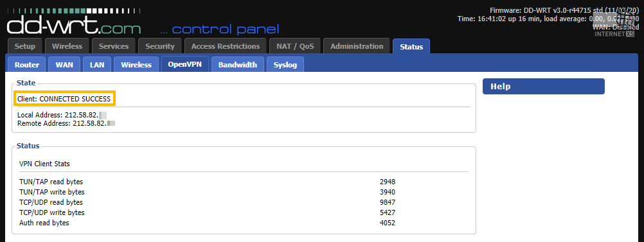Open the Access Restrictions tab
Image resolution: width=644 pixels, height=242 pixels.
pyautogui.click(x=225, y=46)
